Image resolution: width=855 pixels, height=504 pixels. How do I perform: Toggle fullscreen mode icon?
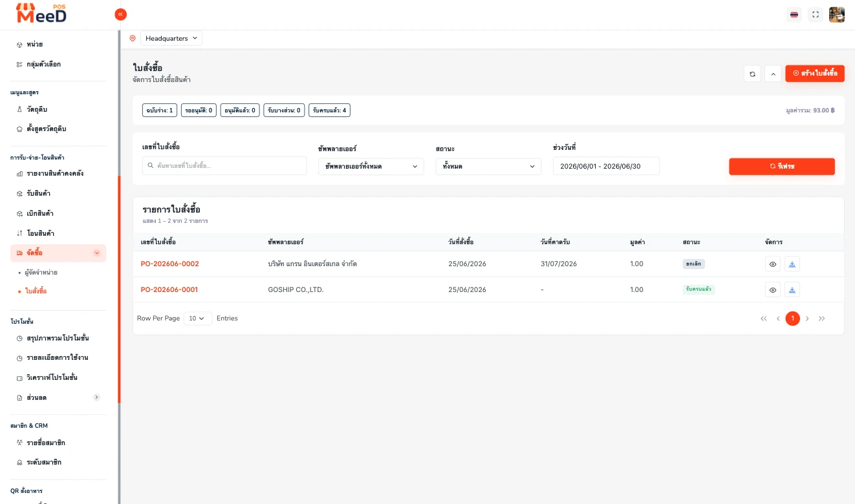coord(816,14)
